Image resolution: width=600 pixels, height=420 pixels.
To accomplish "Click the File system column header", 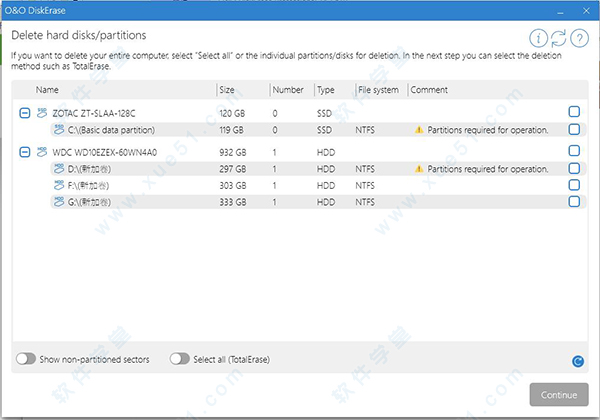I will coord(379,90).
